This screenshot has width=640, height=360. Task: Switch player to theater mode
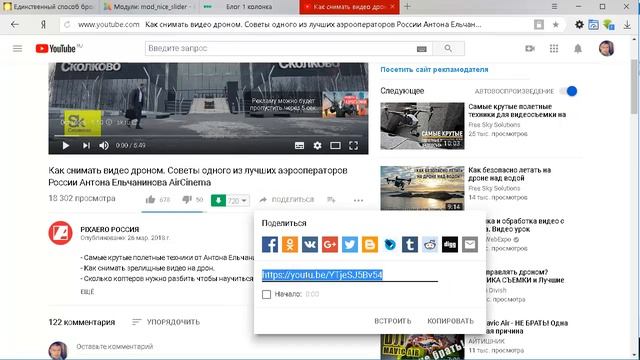(x=335, y=146)
